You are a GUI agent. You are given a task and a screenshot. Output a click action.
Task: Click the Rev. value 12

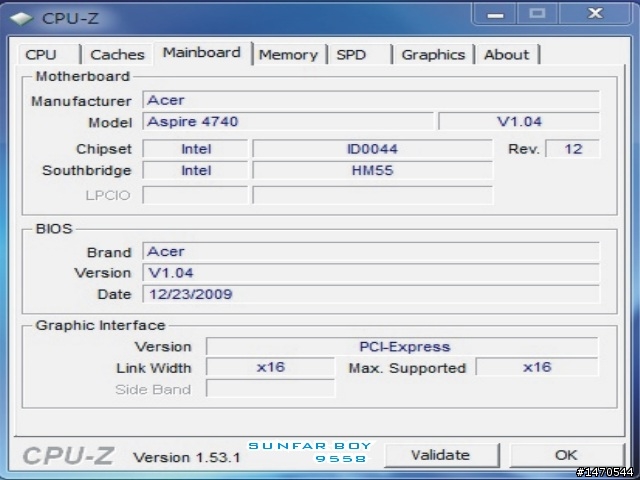(573, 149)
